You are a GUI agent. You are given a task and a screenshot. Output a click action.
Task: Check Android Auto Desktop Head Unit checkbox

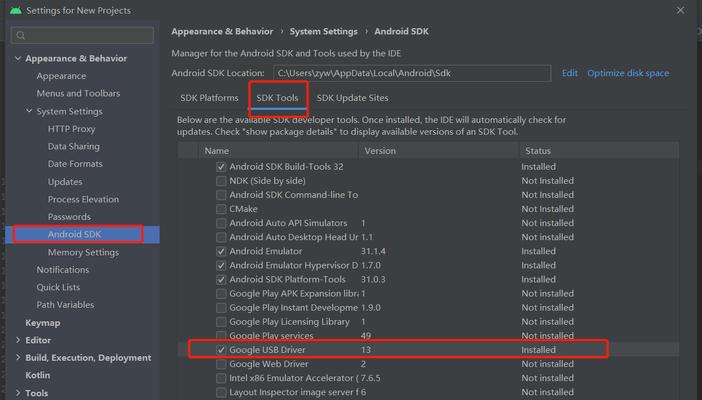click(221, 237)
